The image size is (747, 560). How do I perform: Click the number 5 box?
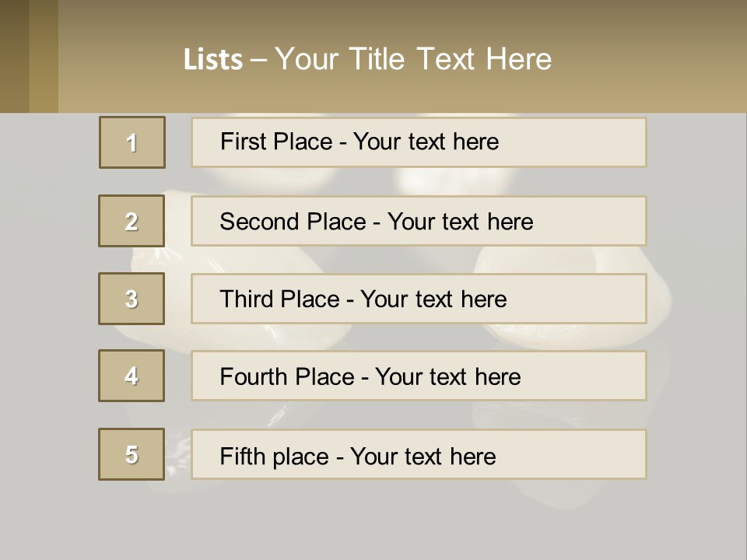(x=132, y=454)
